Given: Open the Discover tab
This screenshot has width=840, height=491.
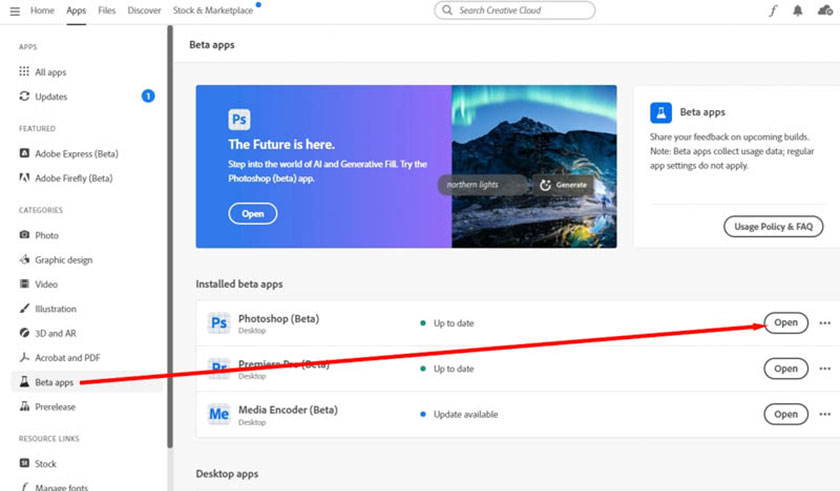Looking at the screenshot, I should tap(144, 10).
